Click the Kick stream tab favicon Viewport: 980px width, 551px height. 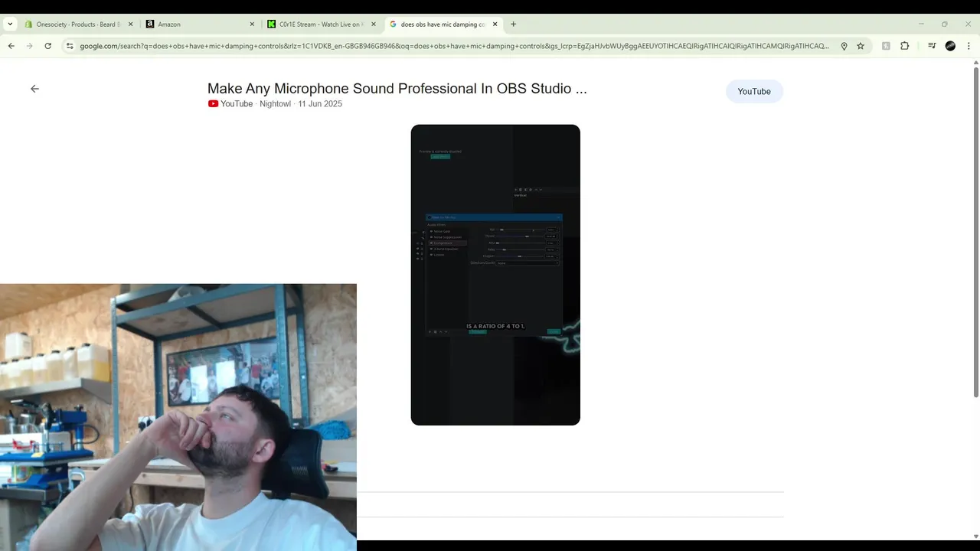[271, 24]
